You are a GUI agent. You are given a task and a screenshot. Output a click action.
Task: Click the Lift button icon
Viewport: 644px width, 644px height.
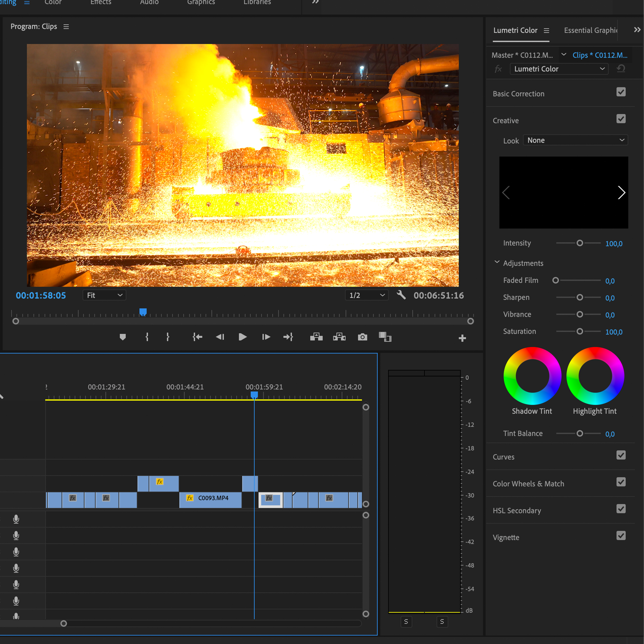(316, 337)
